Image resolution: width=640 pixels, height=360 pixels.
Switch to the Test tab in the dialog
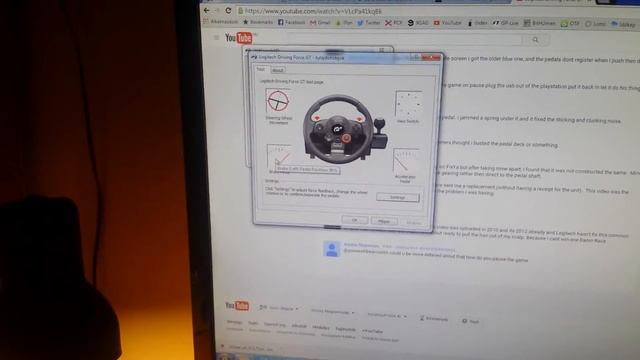[x=261, y=69]
